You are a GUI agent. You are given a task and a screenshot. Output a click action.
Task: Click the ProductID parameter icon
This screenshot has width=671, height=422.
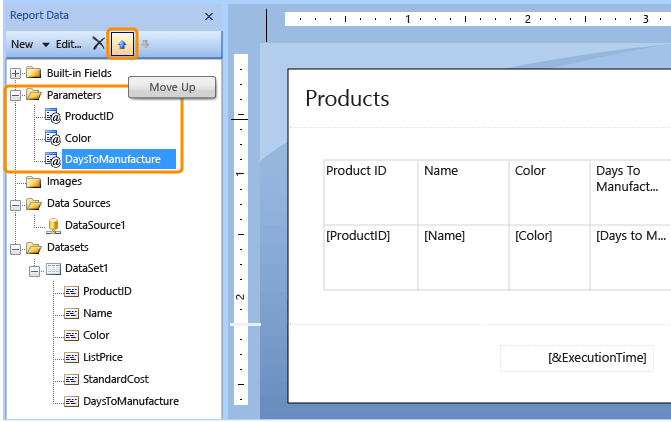click(x=53, y=116)
